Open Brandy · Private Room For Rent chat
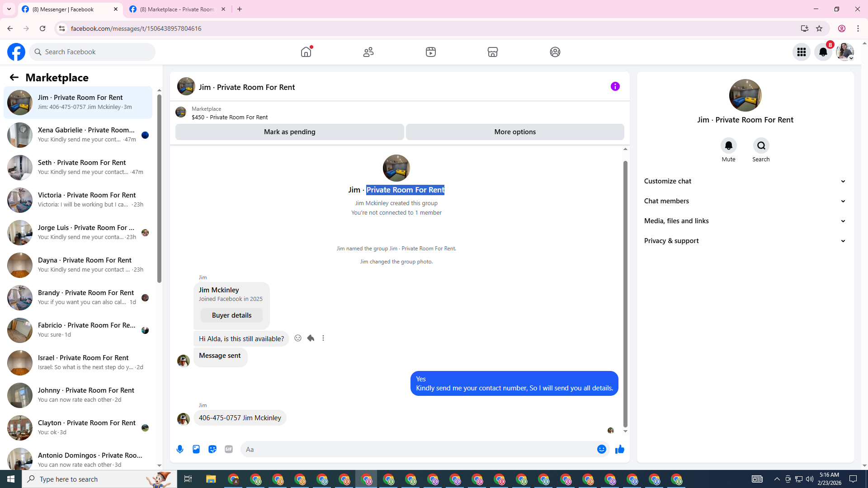The image size is (868, 488). click(78, 298)
